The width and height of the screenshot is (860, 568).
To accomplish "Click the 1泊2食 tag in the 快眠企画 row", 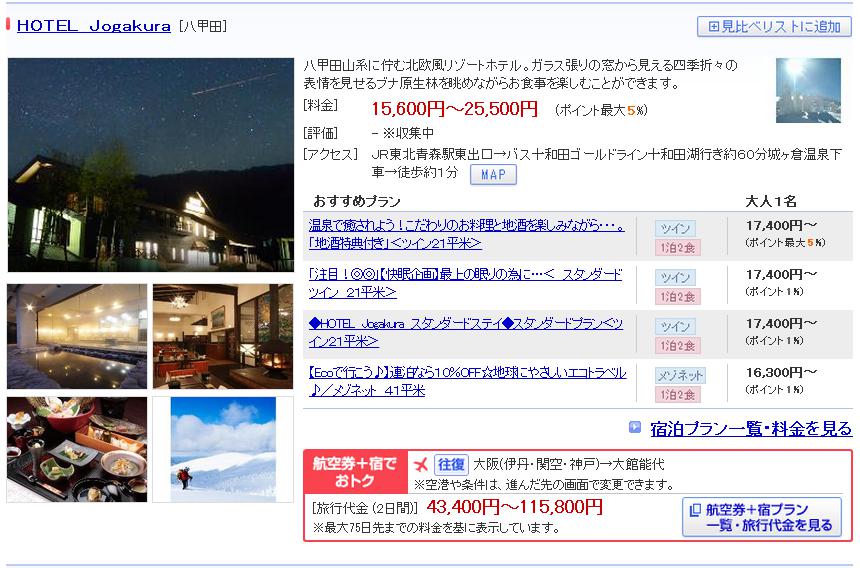I will coord(677,297).
